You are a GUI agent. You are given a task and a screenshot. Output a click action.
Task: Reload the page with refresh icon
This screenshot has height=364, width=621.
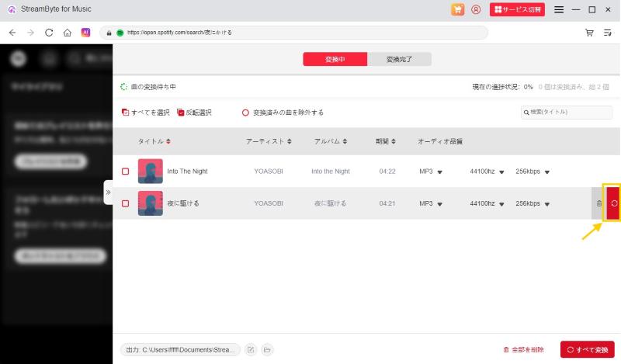tap(49, 33)
